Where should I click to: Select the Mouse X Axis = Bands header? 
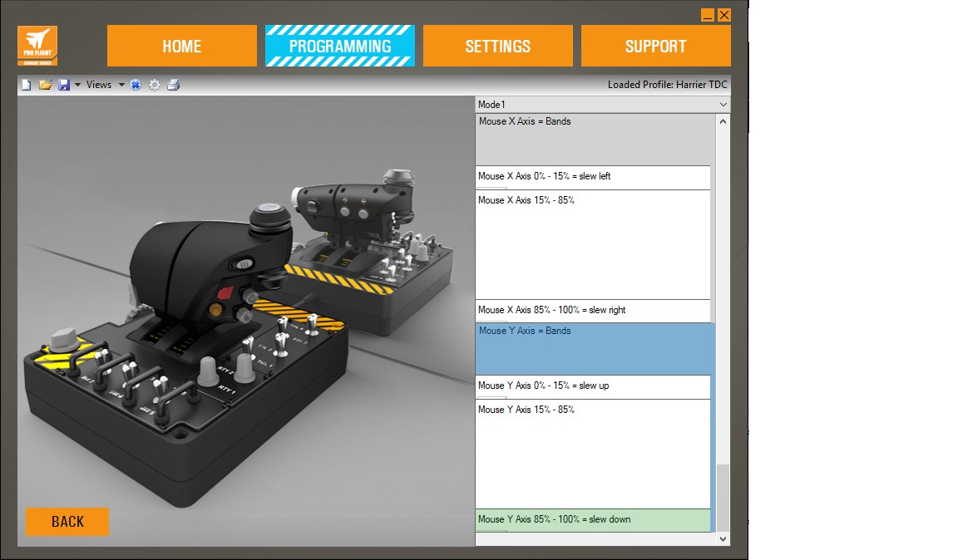pos(593,139)
